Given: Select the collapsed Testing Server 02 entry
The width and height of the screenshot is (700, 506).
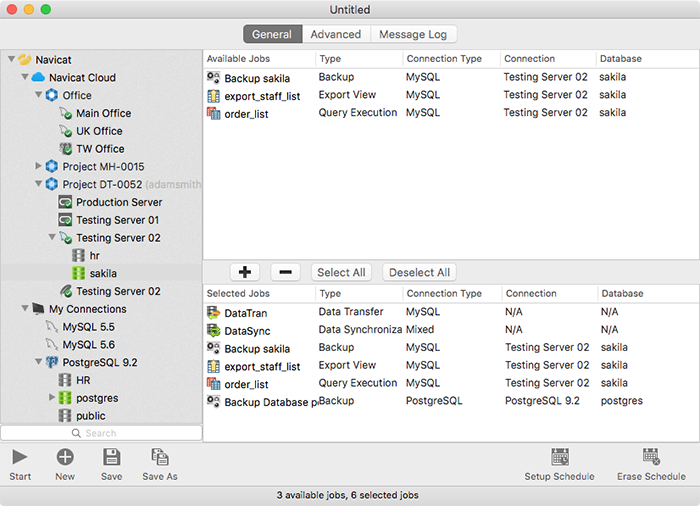Looking at the screenshot, I should [118, 291].
